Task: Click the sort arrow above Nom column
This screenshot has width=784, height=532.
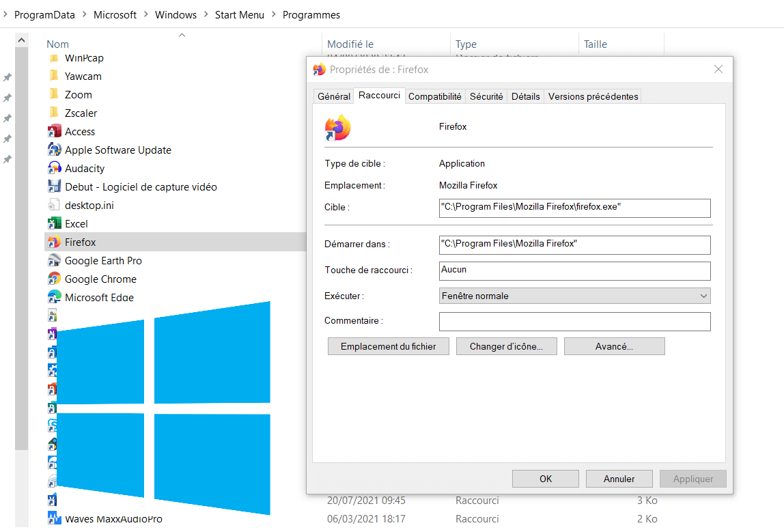Action: pyautogui.click(x=182, y=35)
